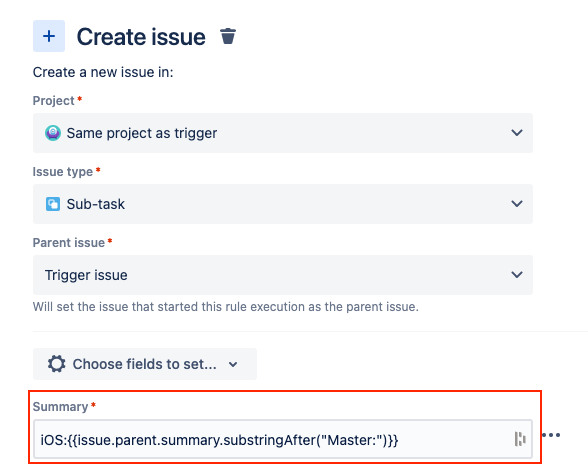The image size is (588, 470).
Task: Open smart values picker icon in Summary field
Action: (x=520, y=439)
